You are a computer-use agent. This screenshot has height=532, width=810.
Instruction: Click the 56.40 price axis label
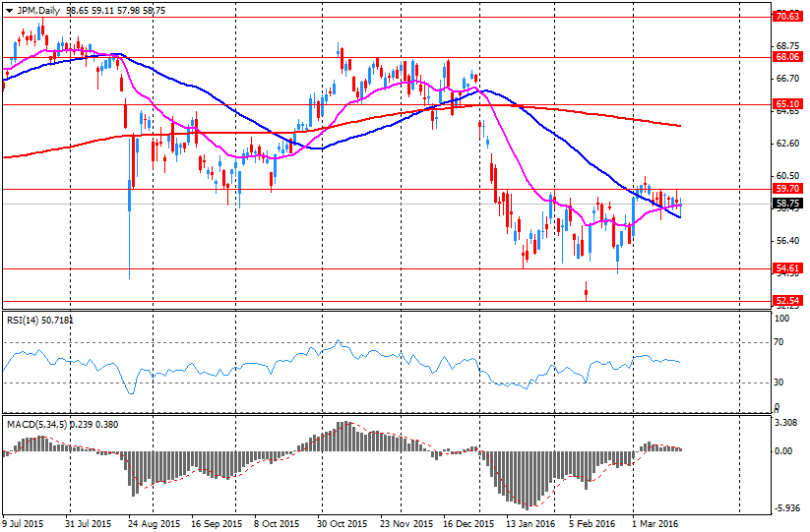pyautogui.click(x=787, y=241)
